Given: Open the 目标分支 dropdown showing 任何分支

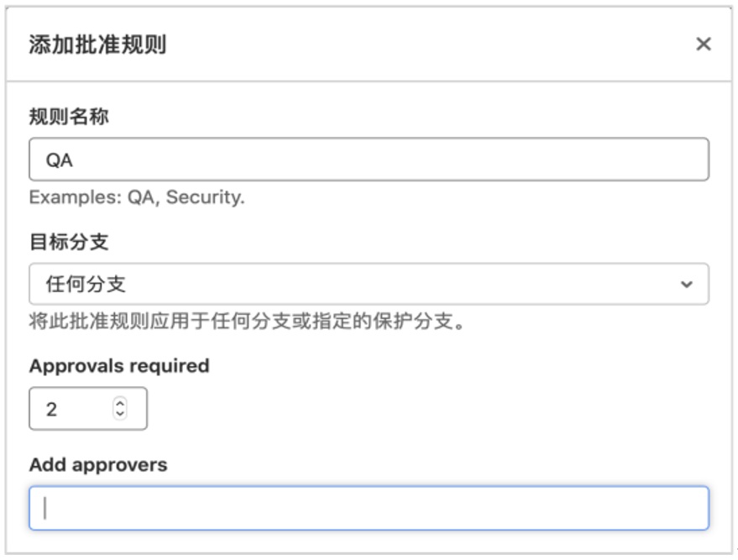Looking at the screenshot, I should (x=369, y=284).
